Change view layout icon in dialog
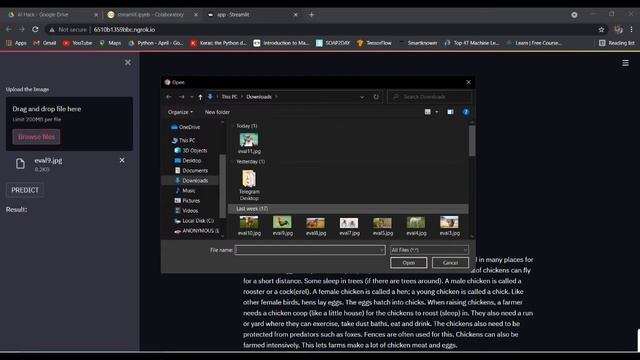Screen dimensions: 640x360 pos(427,112)
